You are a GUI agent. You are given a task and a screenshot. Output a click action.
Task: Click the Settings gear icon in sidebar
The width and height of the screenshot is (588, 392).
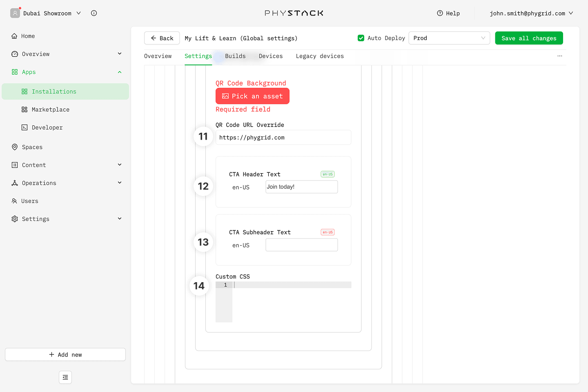pyautogui.click(x=15, y=219)
